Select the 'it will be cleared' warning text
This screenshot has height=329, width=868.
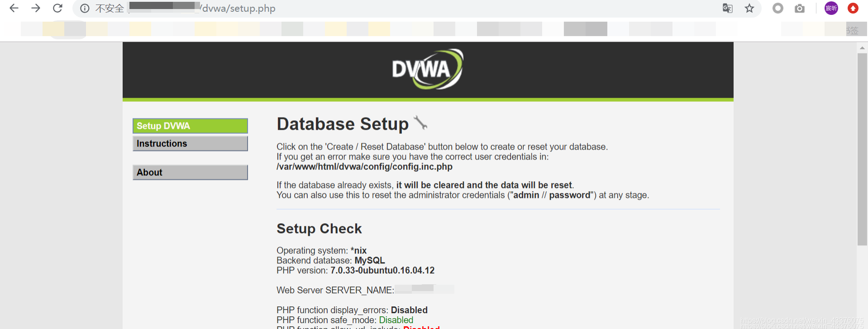pyautogui.click(x=484, y=185)
